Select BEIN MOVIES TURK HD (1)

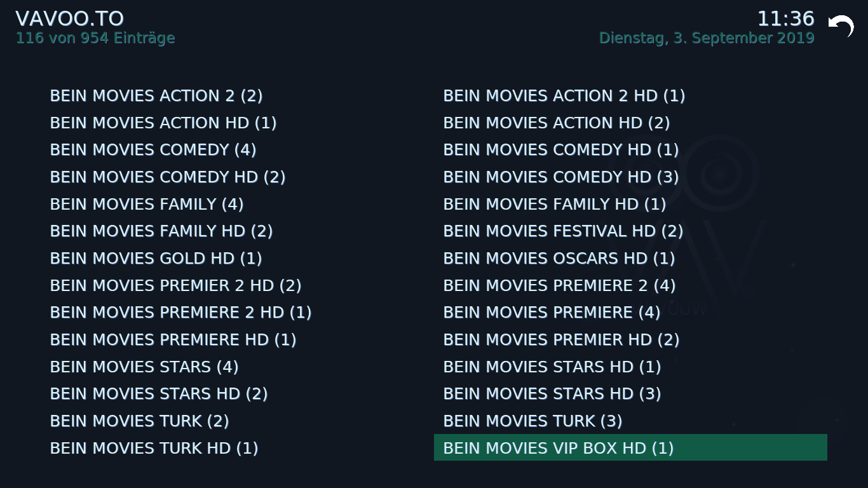[237, 449]
